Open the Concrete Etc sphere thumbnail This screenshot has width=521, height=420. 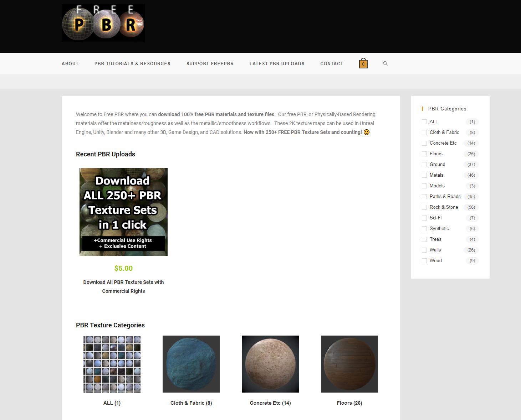270,364
